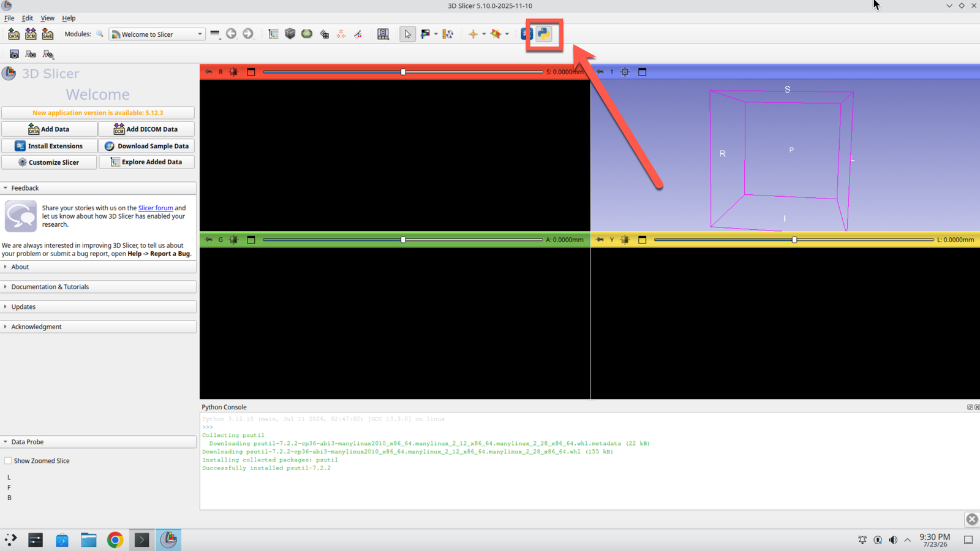Maximize the 3D view panel

coord(642,72)
